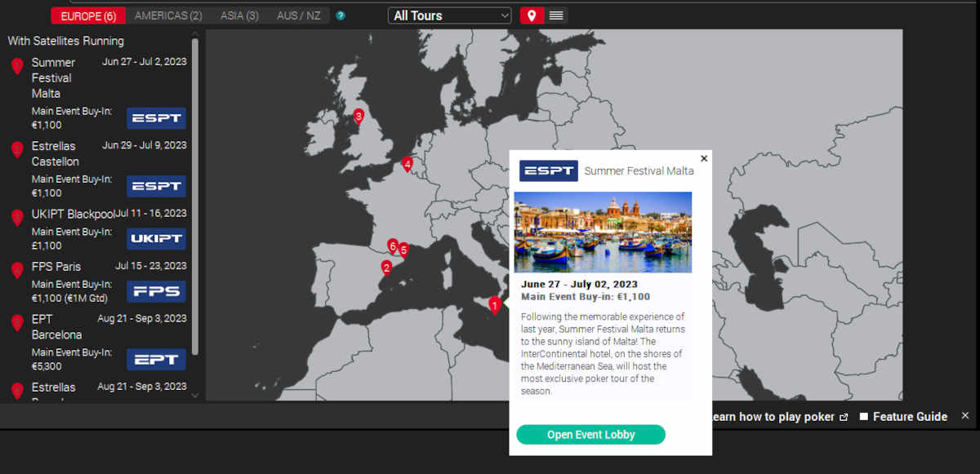Switch to list view

coord(556,16)
